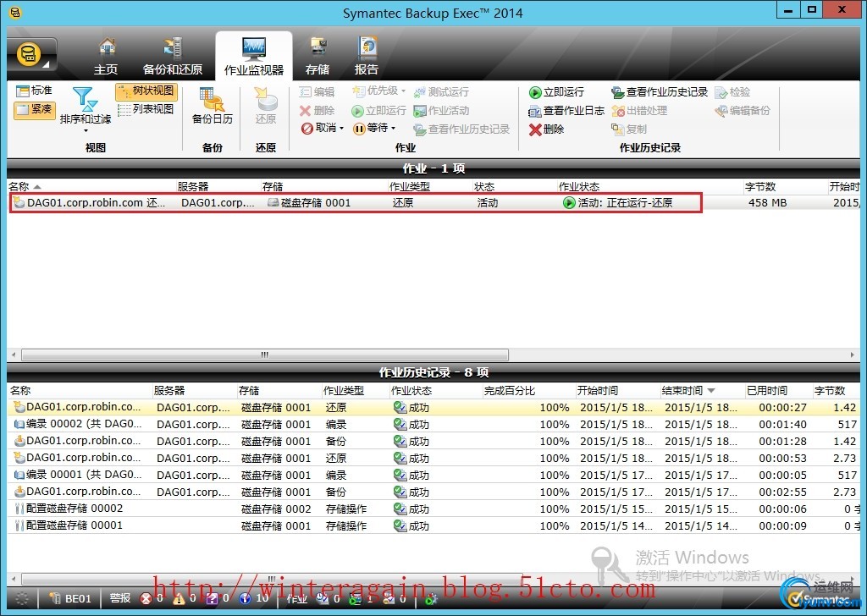Switch to the 存储 tab

click(x=318, y=57)
